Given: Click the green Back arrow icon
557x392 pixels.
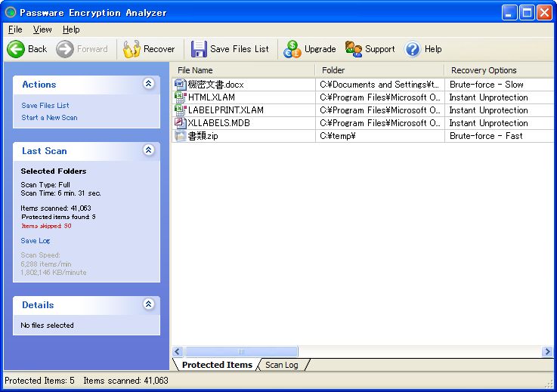Looking at the screenshot, I should click(x=16, y=49).
